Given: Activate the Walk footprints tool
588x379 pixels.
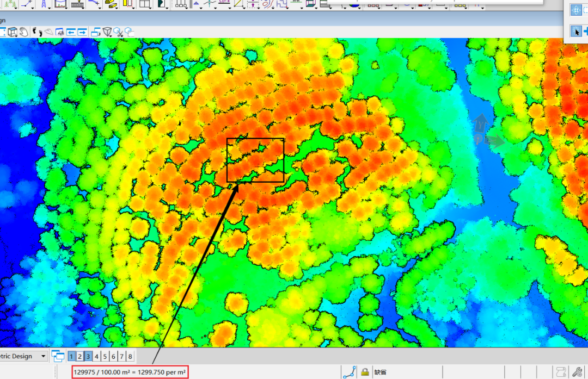Looking at the screenshot, I should pos(37,32).
